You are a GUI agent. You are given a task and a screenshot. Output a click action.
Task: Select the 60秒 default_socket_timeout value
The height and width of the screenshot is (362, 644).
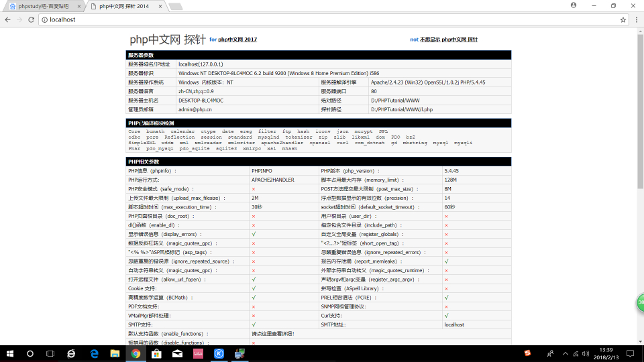449,207
